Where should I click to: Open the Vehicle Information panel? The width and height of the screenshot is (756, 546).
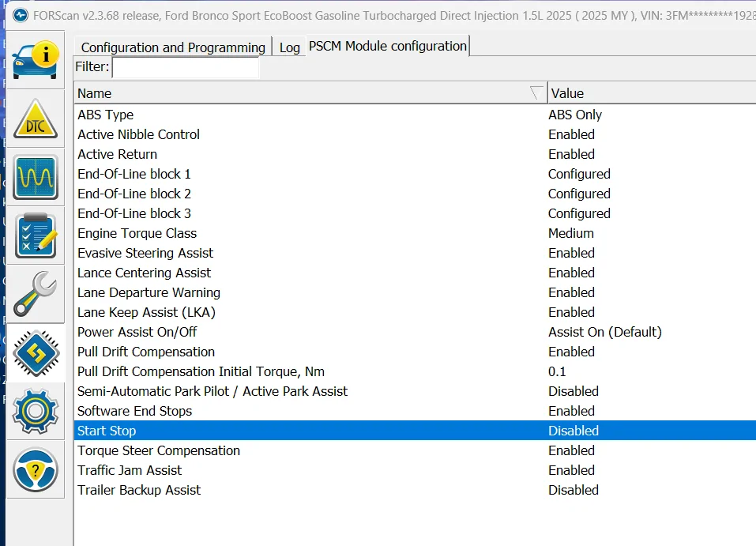(x=36, y=59)
